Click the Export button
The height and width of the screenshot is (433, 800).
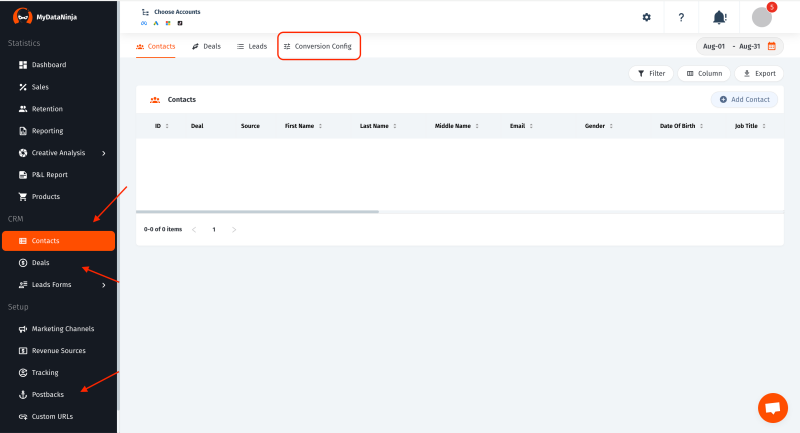758,73
